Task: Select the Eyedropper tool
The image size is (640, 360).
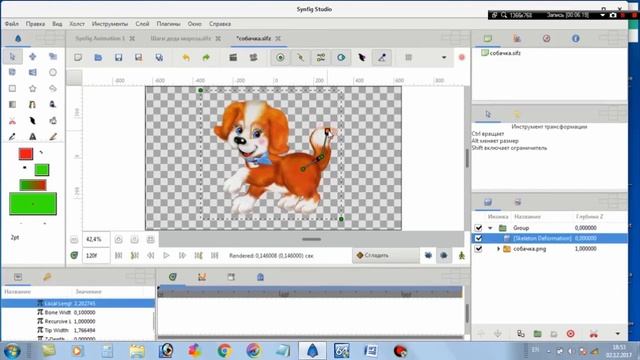Action: click(x=12, y=137)
